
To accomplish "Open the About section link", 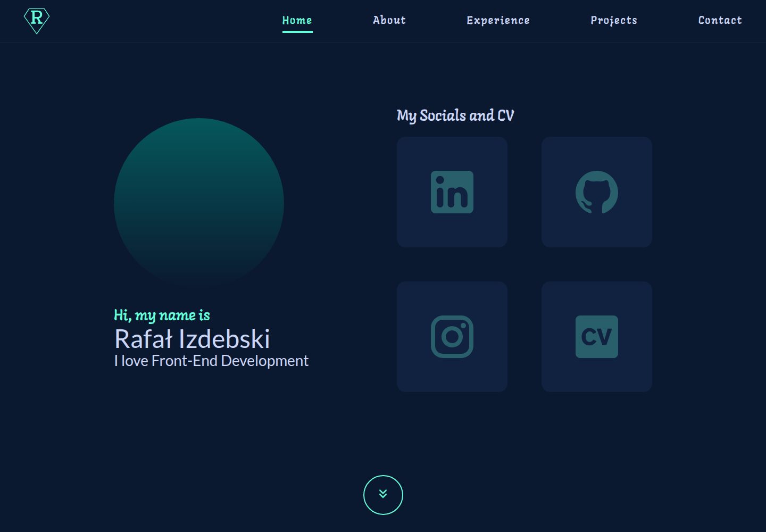I will [x=389, y=20].
